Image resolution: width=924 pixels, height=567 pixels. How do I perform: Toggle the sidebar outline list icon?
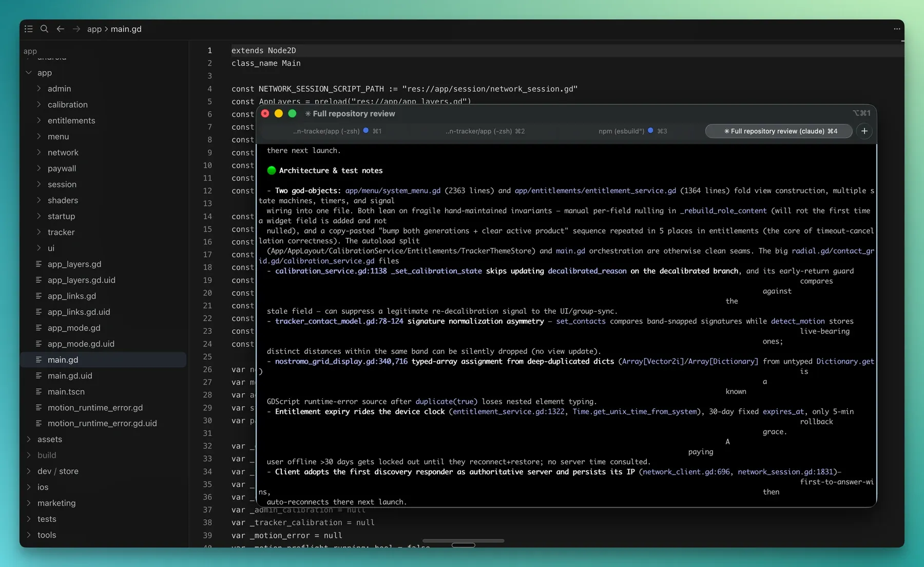click(29, 29)
